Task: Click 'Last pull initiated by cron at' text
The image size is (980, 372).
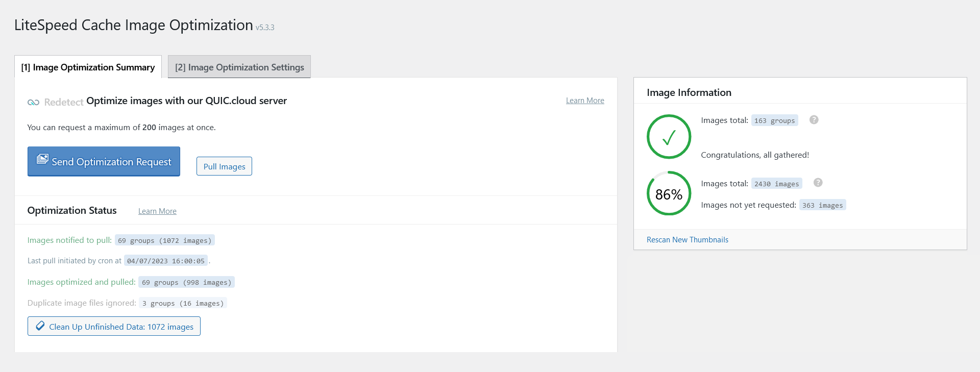Action: pyautogui.click(x=75, y=261)
